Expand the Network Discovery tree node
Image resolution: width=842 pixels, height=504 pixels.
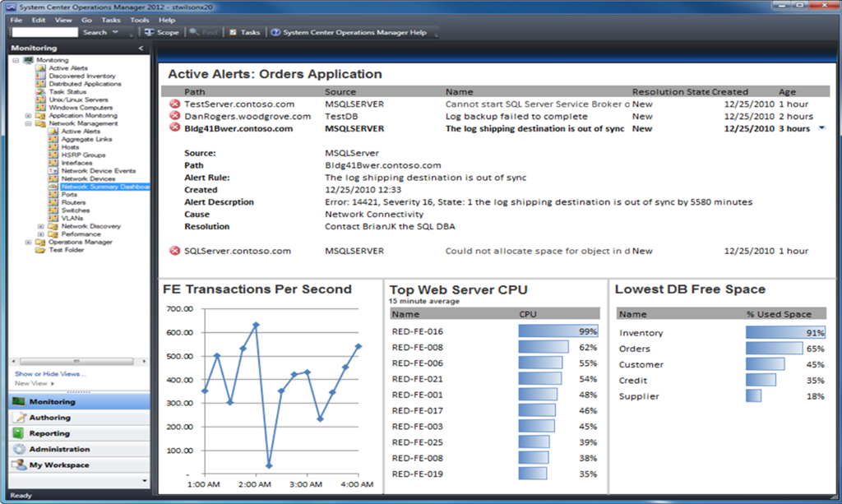pyautogui.click(x=40, y=227)
